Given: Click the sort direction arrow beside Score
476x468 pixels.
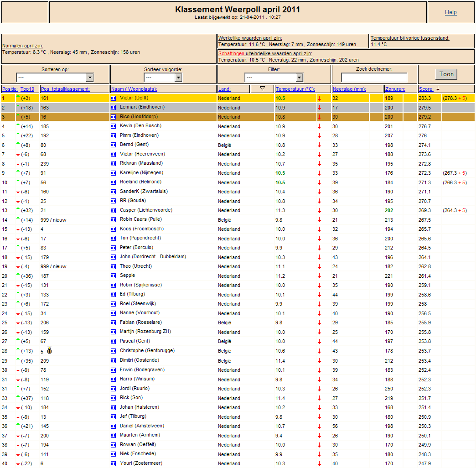Looking at the screenshot, I should tap(438, 88).
